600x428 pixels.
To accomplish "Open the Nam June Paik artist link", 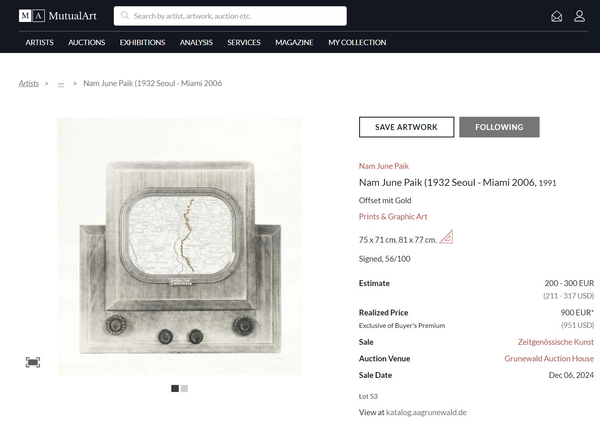I will tap(384, 166).
